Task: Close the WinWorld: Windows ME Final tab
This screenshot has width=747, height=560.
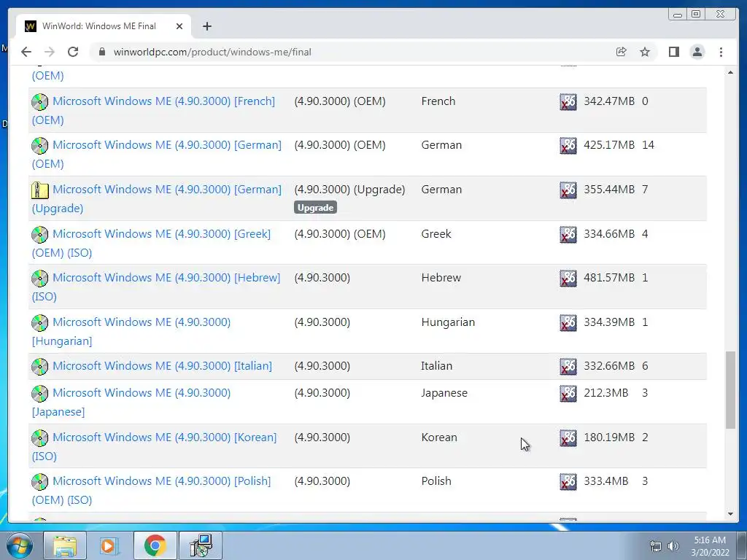Action: coord(179,26)
